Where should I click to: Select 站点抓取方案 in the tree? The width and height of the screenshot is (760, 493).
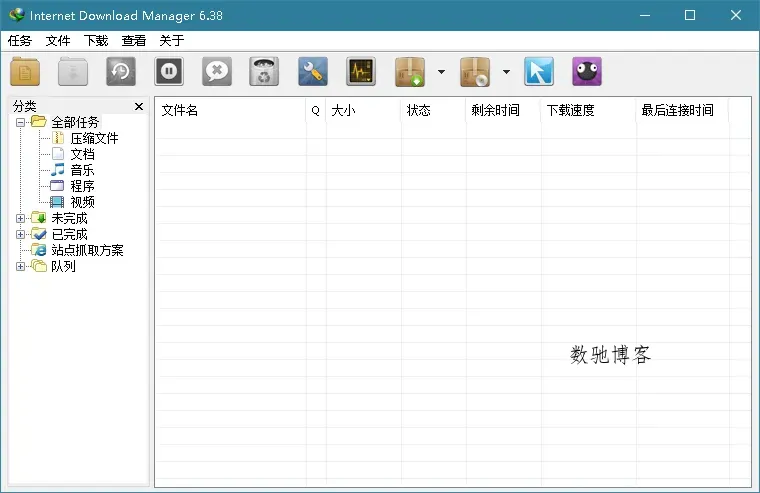point(87,250)
